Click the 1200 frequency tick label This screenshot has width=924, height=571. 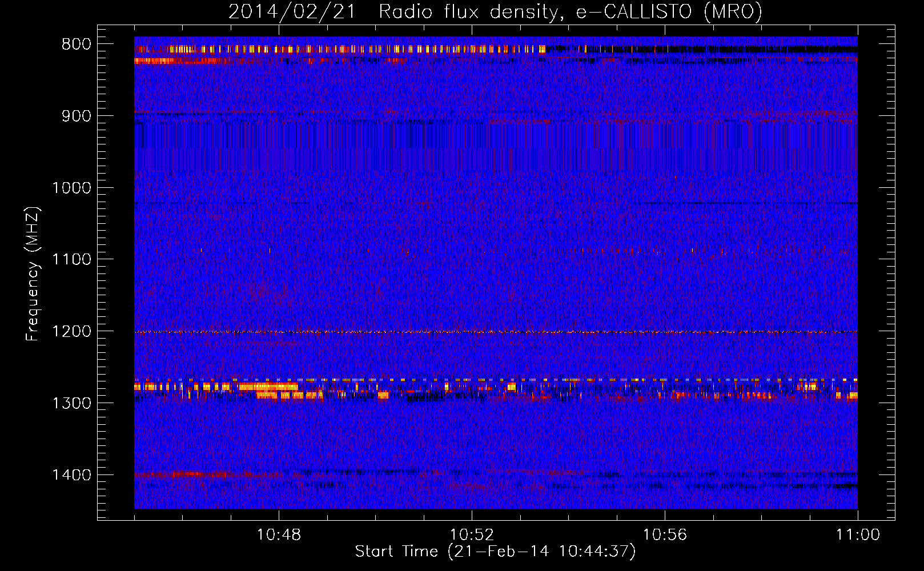click(71, 331)
